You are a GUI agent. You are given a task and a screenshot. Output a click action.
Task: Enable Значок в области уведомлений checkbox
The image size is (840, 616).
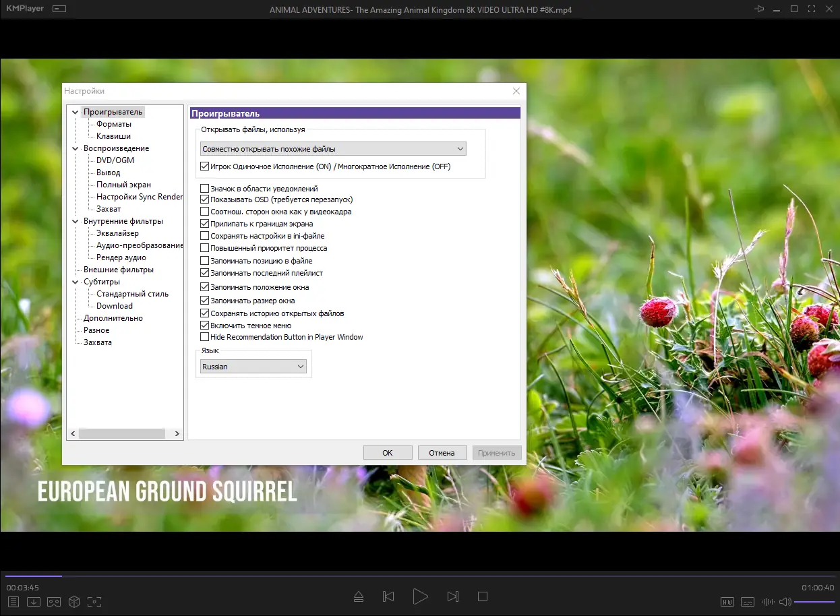[205, 188]
